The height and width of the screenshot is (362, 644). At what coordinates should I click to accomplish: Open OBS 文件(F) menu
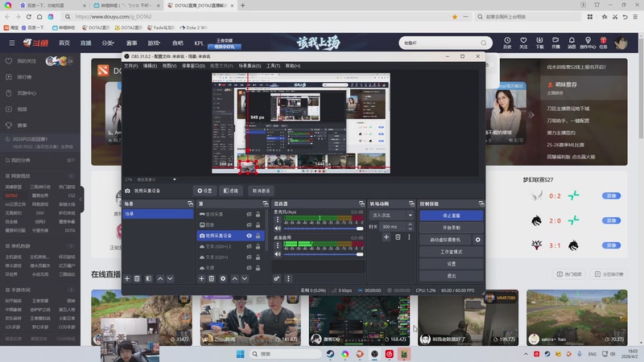click(131, 66)
